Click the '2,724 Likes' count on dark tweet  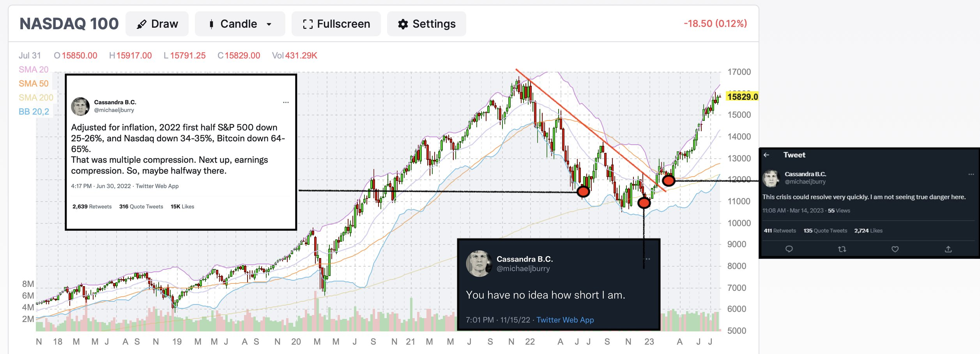pos(868,231)
